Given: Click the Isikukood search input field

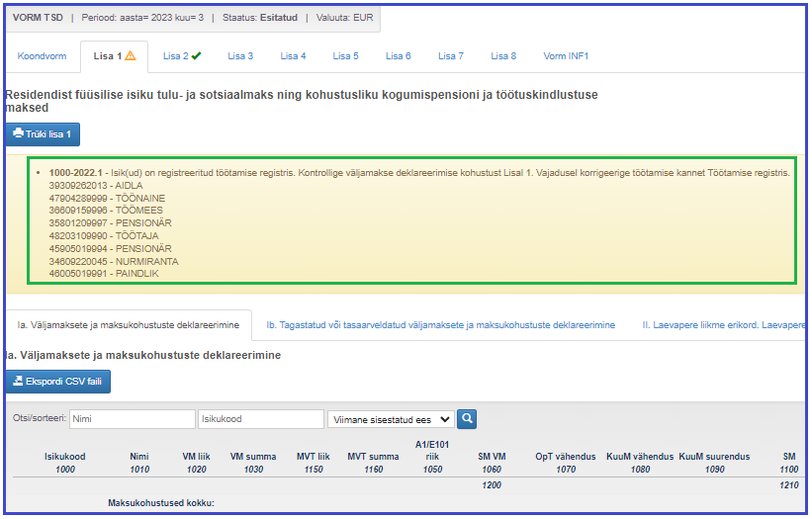Looking at the screenshot, I should click(260, 419).
